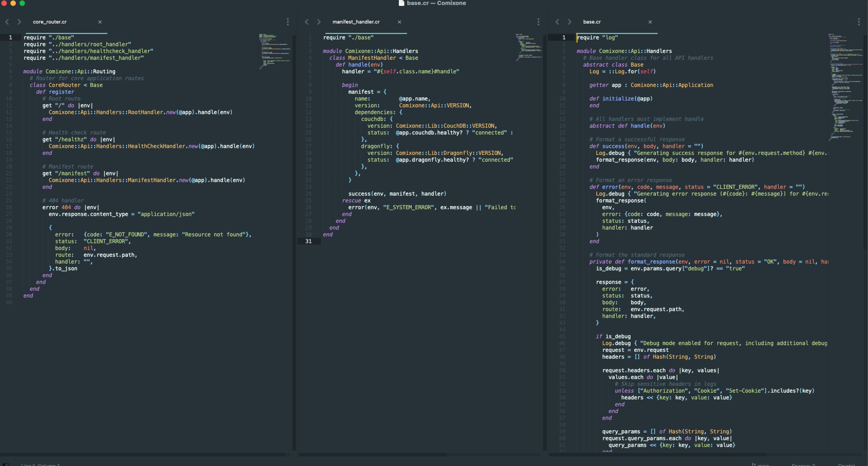The height and width of the screenshot is (466, 868).
Task: Click the horizontal scrollbar under base.cr
Action: pos(657,454)
